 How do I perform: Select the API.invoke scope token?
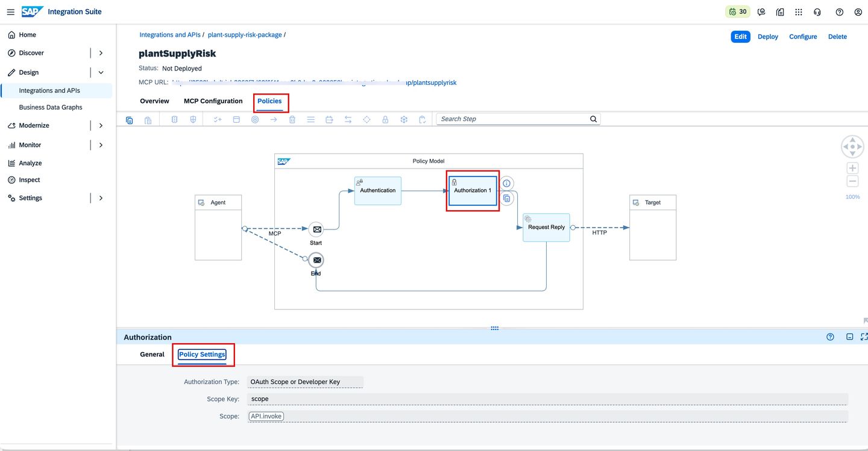click(x=266, y=416)
